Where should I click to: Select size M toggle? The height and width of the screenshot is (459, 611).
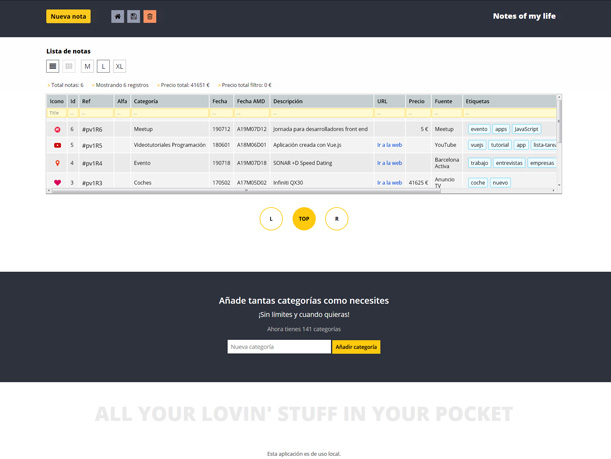[87, 66]
